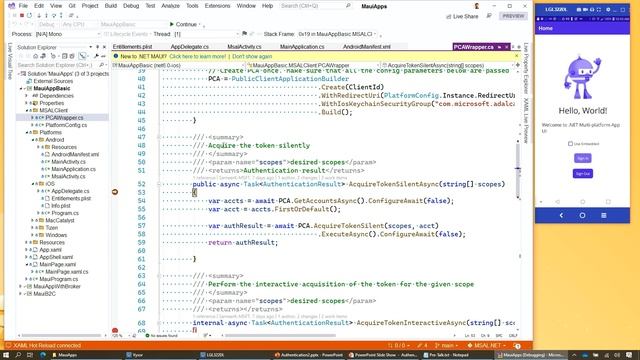Open the Extensions menu

click(218, 6)
